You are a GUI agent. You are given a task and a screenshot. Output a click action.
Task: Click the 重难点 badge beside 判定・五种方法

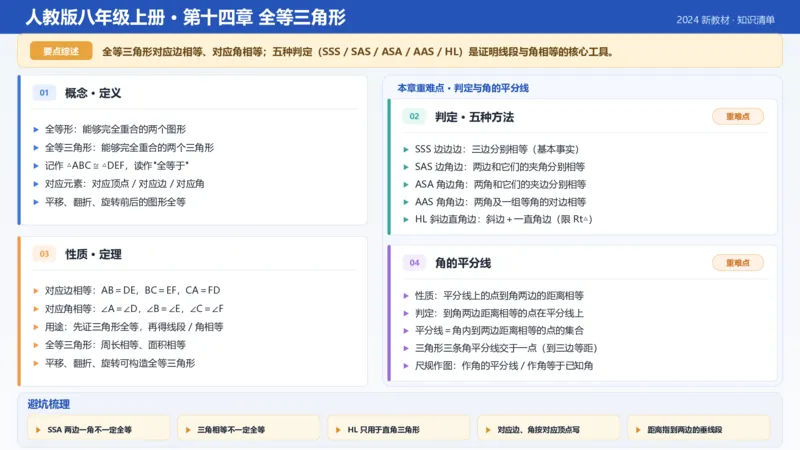738,116
